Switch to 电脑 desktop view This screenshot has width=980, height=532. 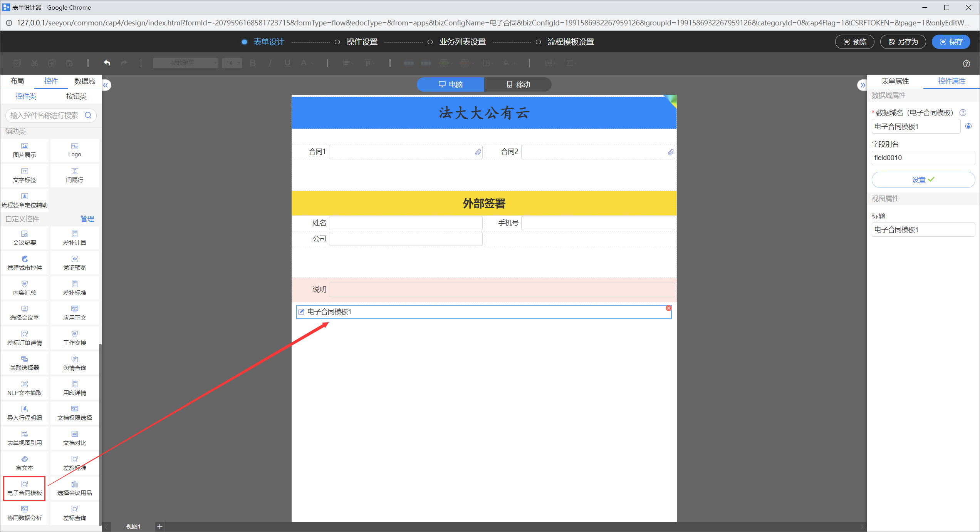click(x=450, y=84)
